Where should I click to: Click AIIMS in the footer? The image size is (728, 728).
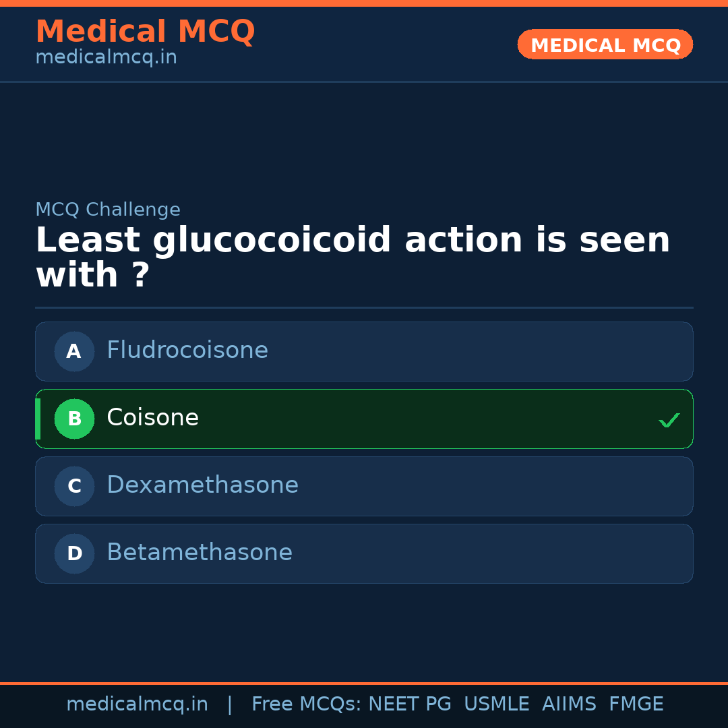569,704
